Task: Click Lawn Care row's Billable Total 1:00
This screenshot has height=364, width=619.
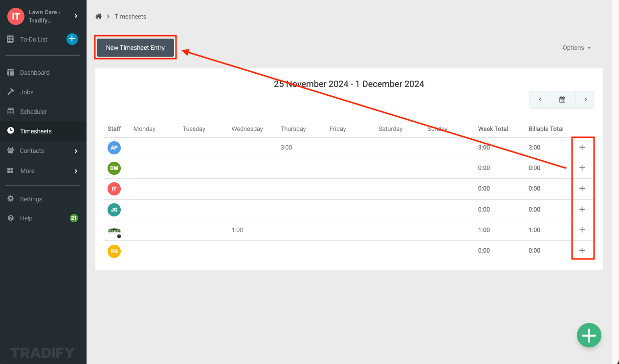Action: pos(534,230)
